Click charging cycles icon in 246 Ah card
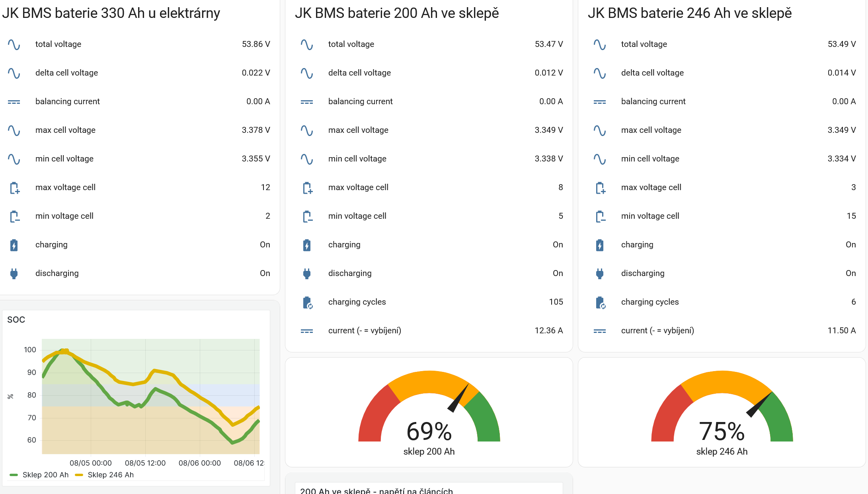Screen dimensions: 868x494 click(x=600, y=302)
